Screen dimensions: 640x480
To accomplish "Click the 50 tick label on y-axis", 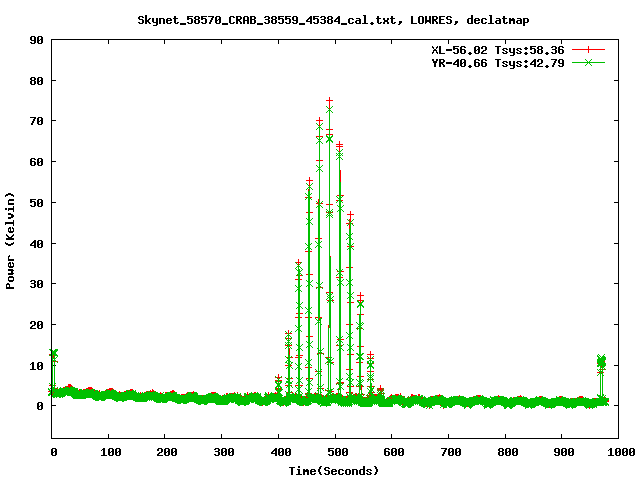I will [36, 203].
